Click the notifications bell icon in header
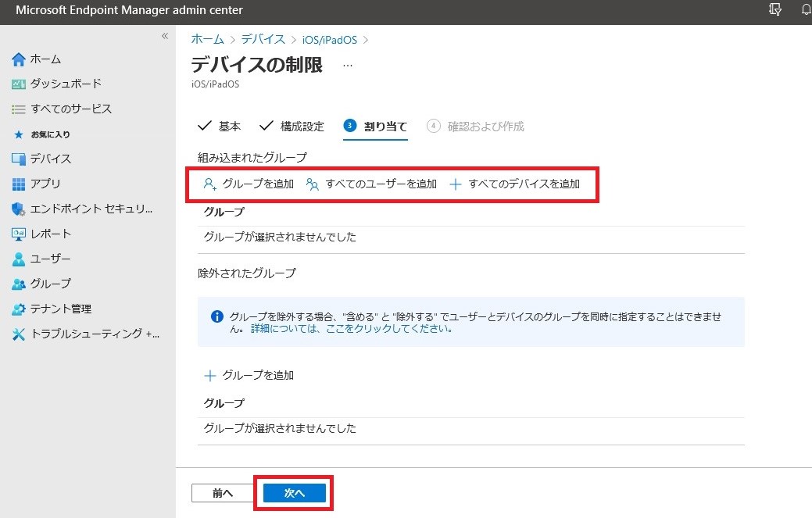This screenshot has height=518, width=812. coord(807,9)
